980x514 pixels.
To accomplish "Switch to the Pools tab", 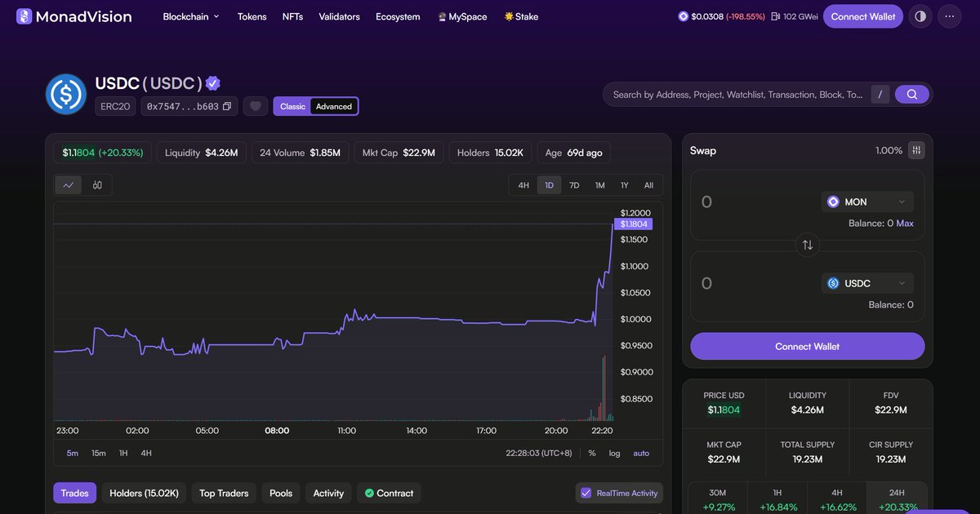I will tap(281, 493).
